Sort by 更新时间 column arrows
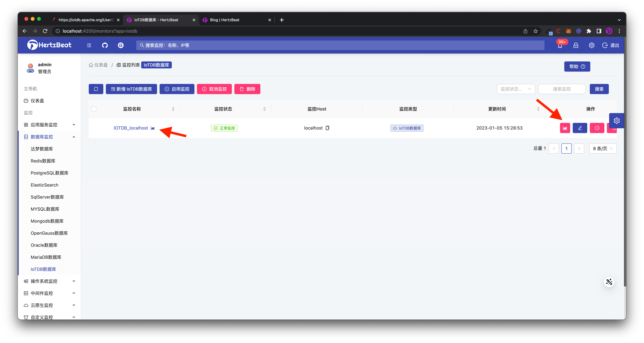This screenshot has width=644, height=343. click(538, 109)
